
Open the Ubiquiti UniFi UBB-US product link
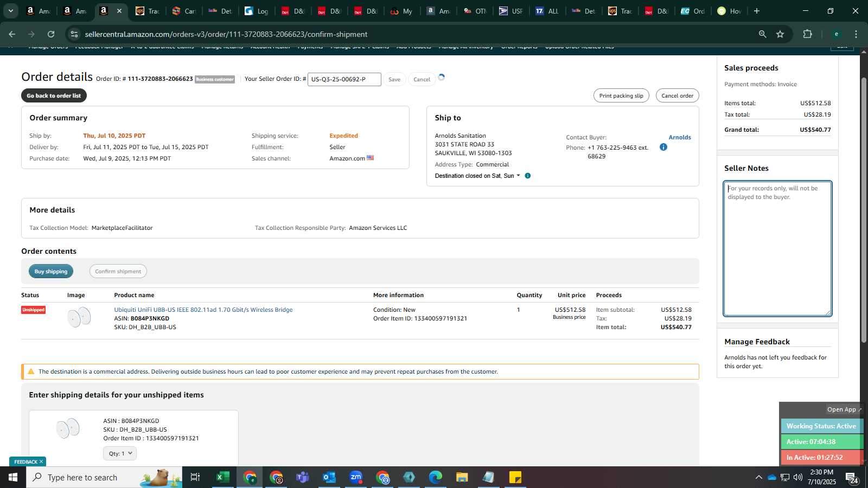(x=203, y=310)
